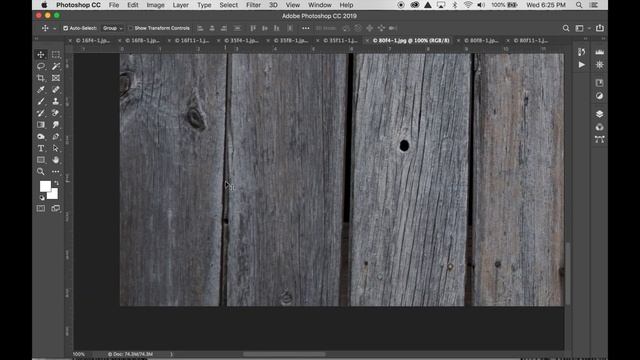Open the Edit Toolbar three-dots button
Viewport: 640px width, 360px height.
click(x=56, y=172)
